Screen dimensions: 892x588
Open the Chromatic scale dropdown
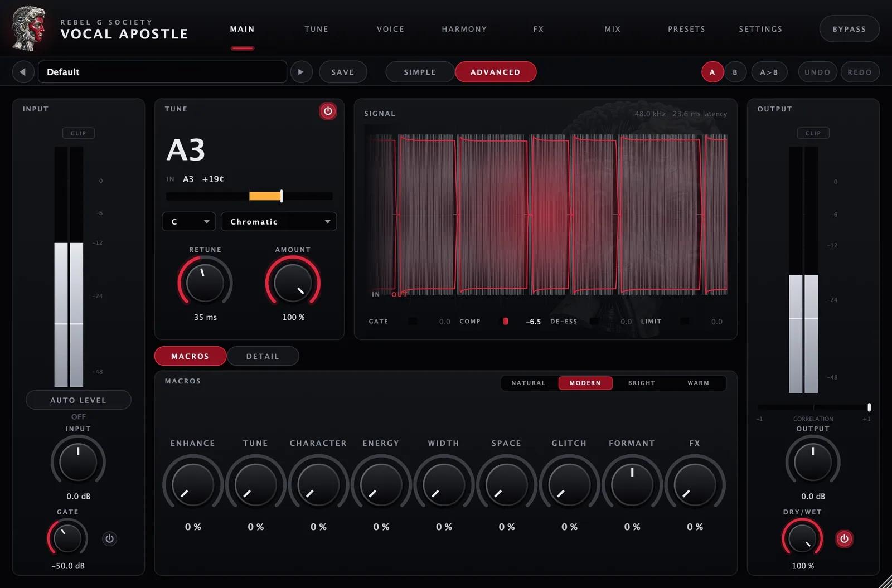279,222
